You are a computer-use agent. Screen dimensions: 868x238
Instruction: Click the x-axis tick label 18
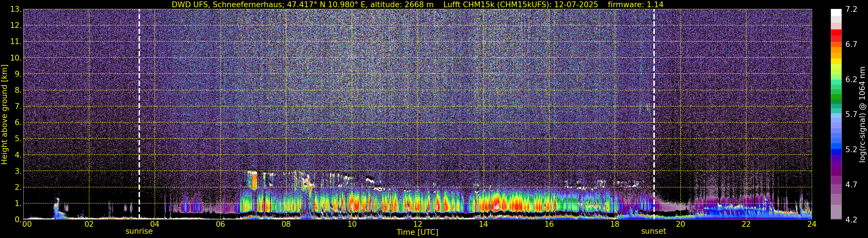pyautogui.click(x=614, y=224)
